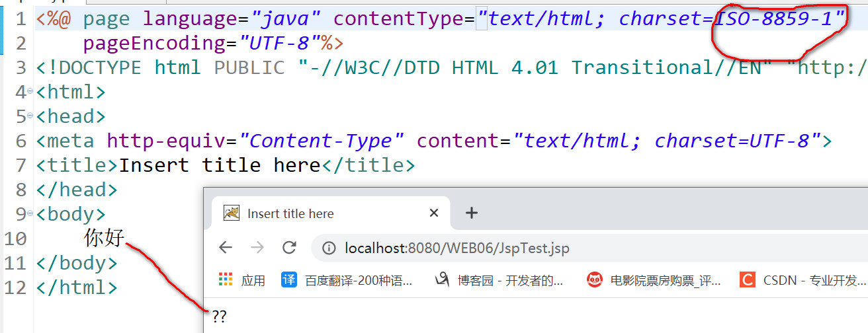
Task: Click the 你好 text on line 10
Action: [104, 238]
